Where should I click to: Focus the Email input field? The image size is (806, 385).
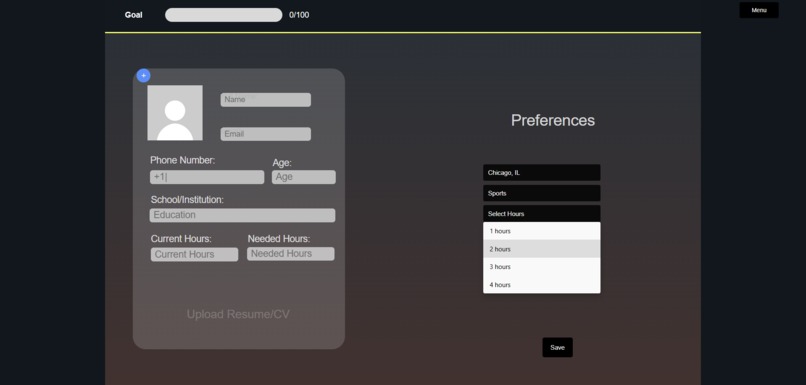click(x=266, y=134)
